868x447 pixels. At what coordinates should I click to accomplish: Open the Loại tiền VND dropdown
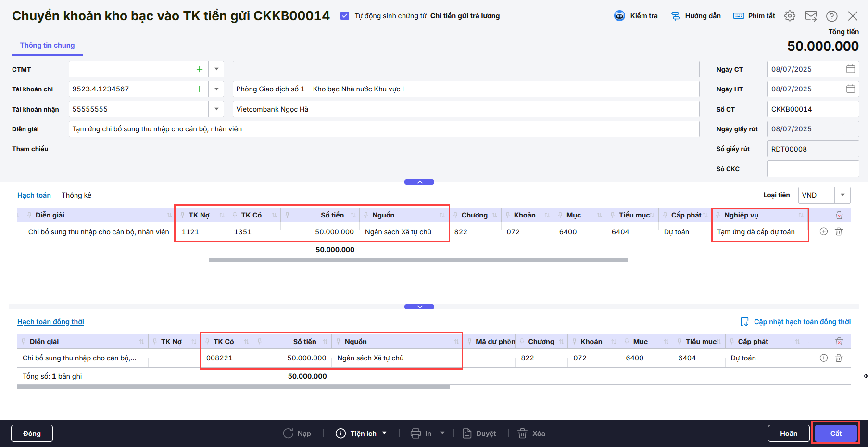click(x=842, y=195)
